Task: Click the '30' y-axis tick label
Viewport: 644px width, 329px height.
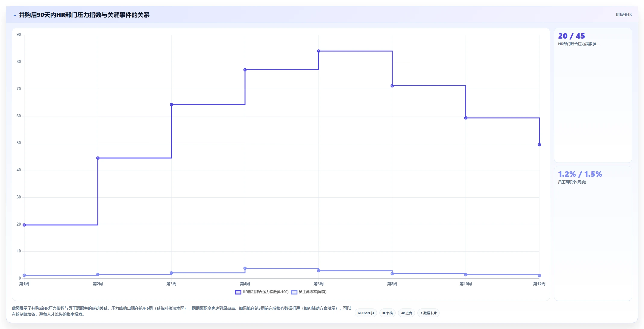Action: point(19,197)
